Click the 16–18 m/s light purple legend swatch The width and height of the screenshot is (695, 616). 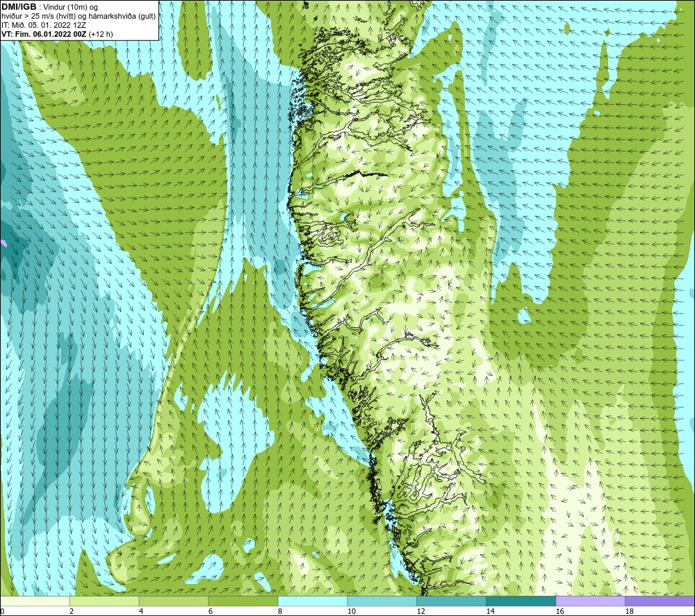tap(590, 601)
